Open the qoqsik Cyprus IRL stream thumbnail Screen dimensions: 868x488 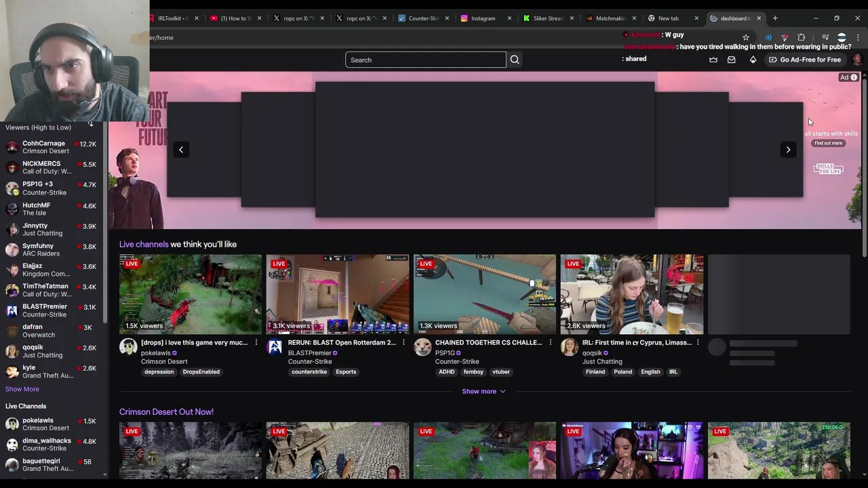coord(632,295)
